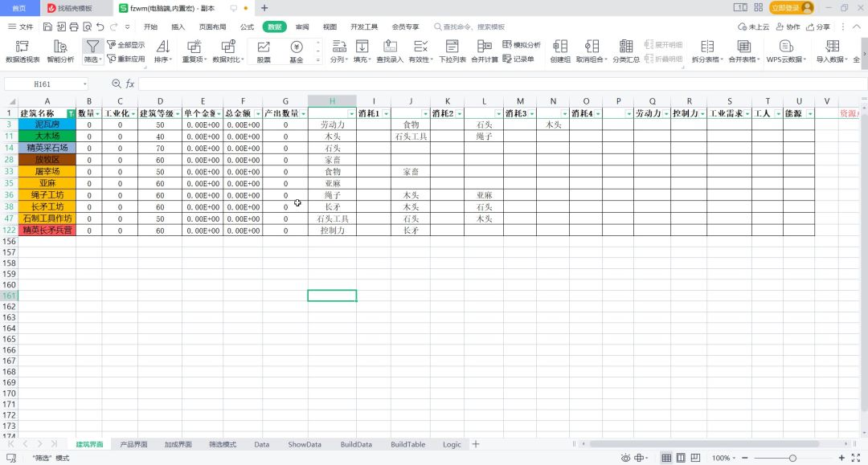868x465 pixels.
Task: Click the 全部显示 show all button
Action: tap(126, 45)
